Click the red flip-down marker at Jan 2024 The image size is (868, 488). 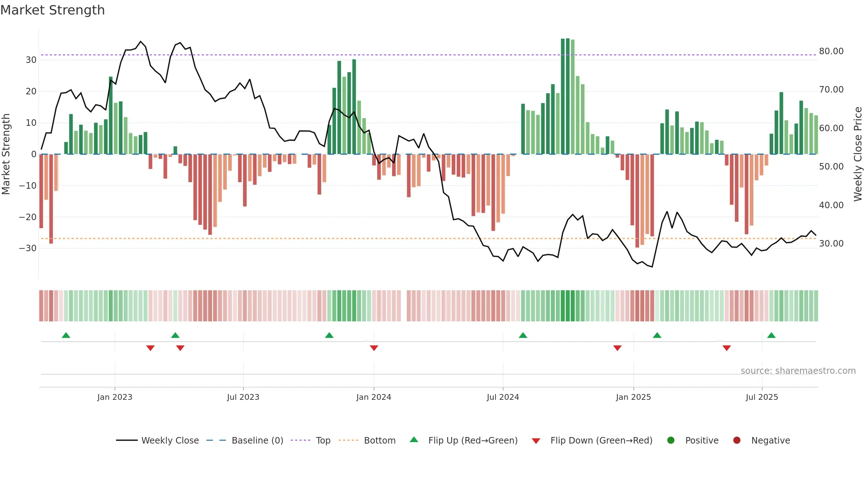(x=374, y=348)
